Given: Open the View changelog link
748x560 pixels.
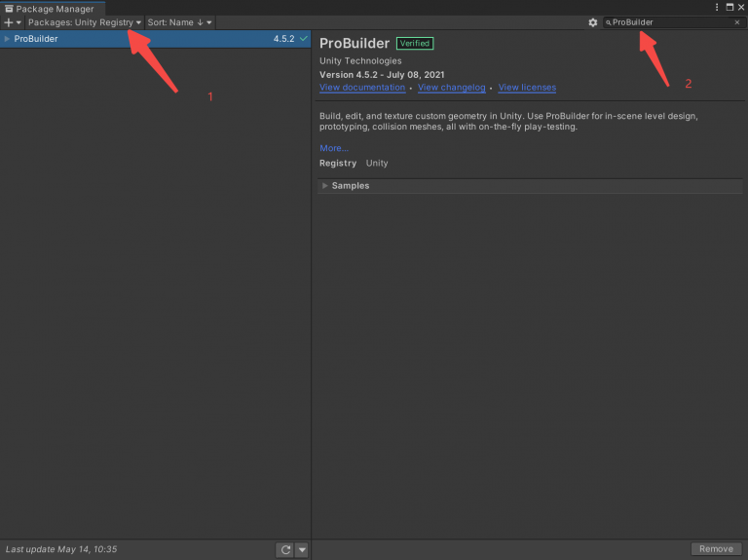Looking at the screenshot, I should pos(452,88).
